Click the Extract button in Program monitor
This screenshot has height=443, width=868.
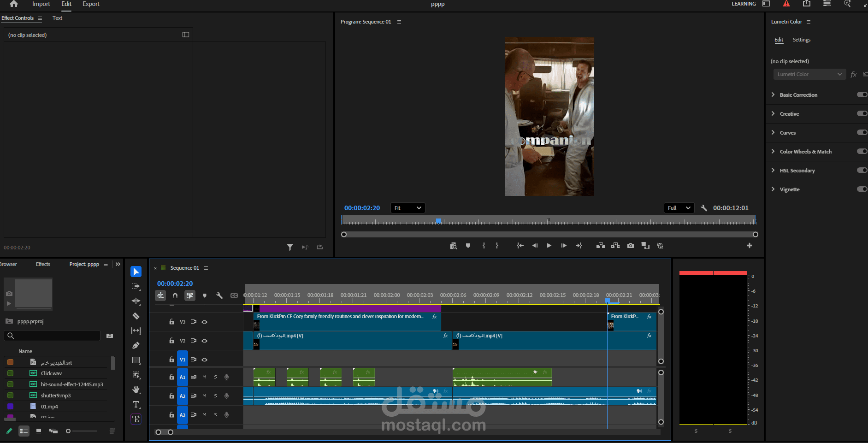[615, 246]
